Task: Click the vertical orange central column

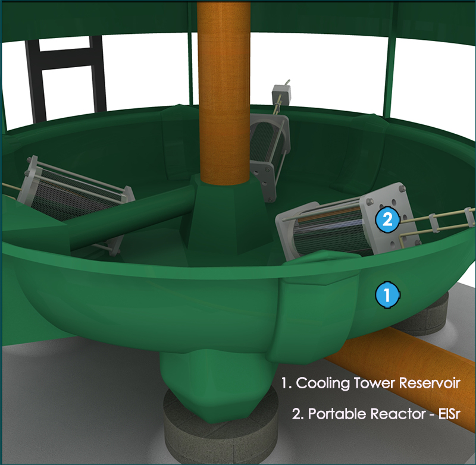Action: pos(224,89)
